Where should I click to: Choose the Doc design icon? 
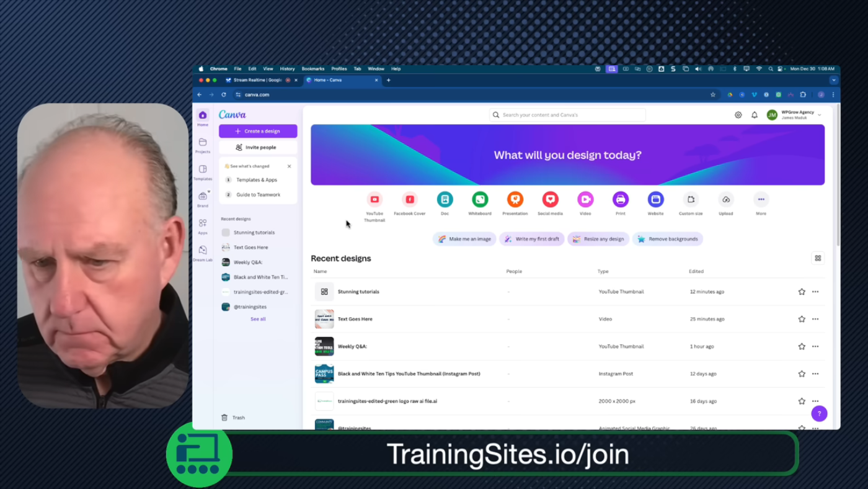pyautogui.click(x=445, y=199)
